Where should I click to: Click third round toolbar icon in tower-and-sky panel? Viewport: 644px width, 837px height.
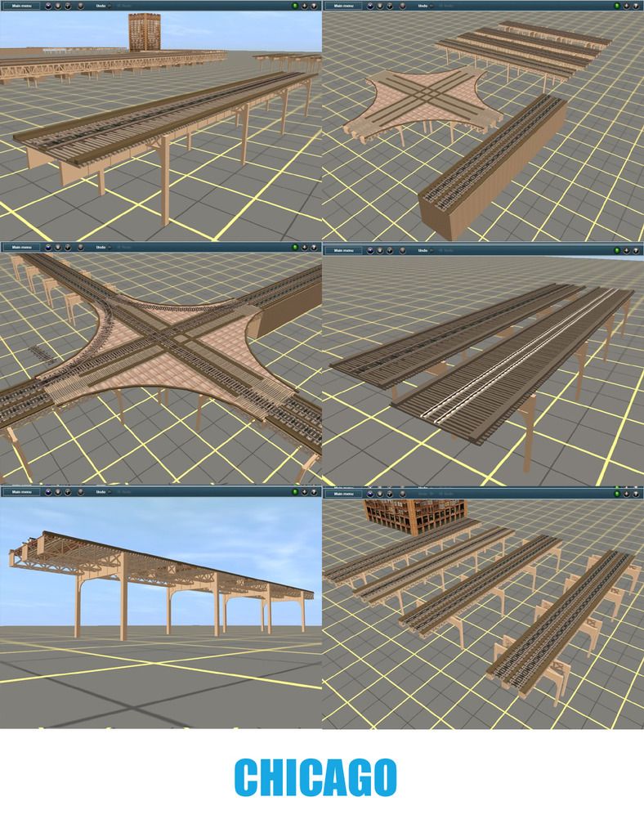tap(68, 6)
